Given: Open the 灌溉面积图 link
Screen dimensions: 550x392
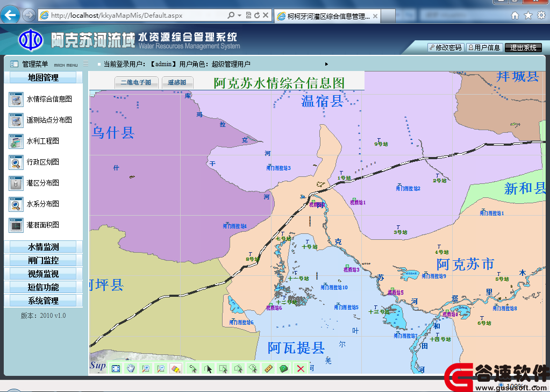Looking at the screenshot, I should [x=43, y=225].
